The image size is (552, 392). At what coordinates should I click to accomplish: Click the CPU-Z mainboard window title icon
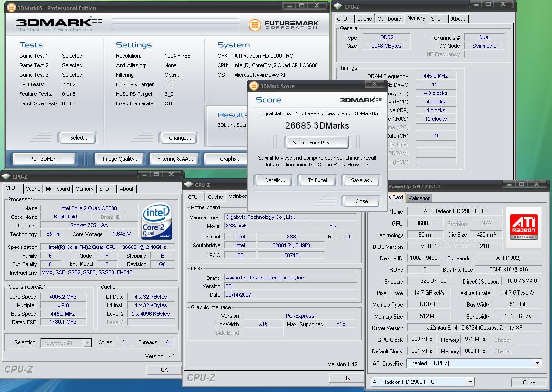click(189, 185)
